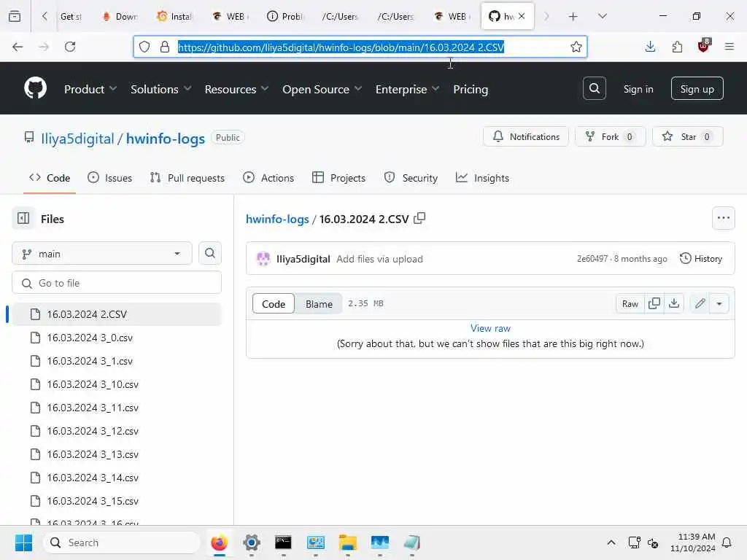Open the Issues tab

click(x=110, y=178)
